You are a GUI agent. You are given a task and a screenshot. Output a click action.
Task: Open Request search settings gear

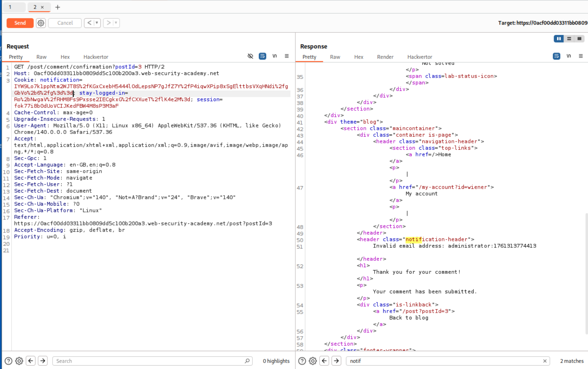pos(19,361)
